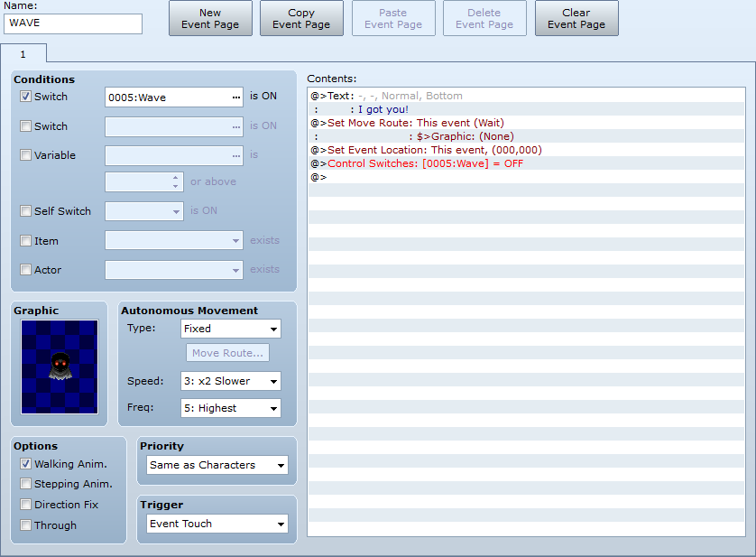This screenshot has width=756, height=557.
Task: Open the Speed dropdown showing x2 Slower
Action: 231,381
